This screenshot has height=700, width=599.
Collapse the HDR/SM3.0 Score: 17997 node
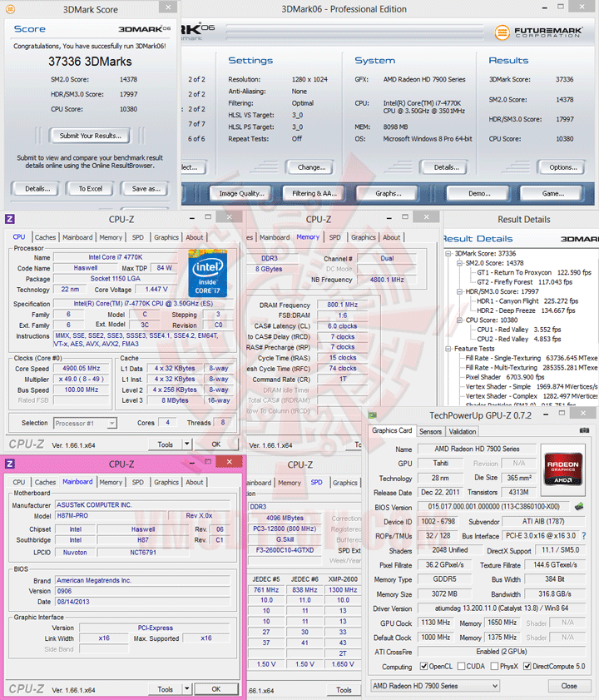point(459,291)
